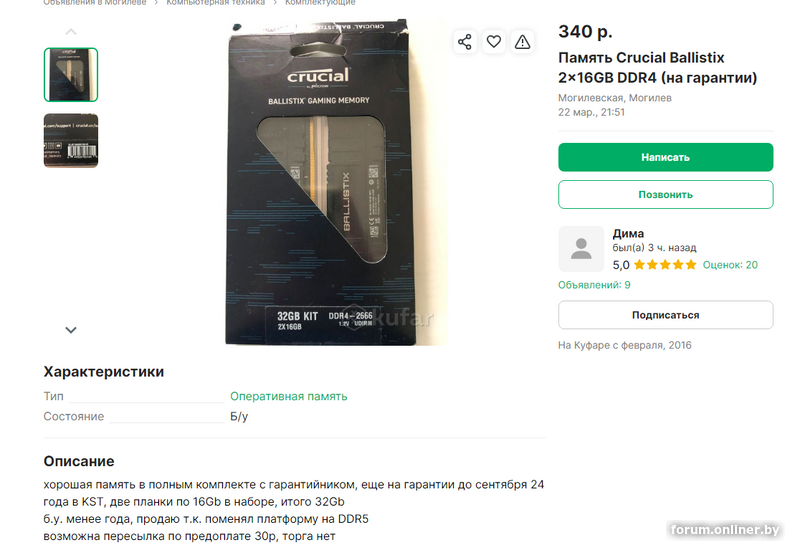Go to Комплектующие breadcrumb
Screen dimensions: 800x551
point(320,3)
